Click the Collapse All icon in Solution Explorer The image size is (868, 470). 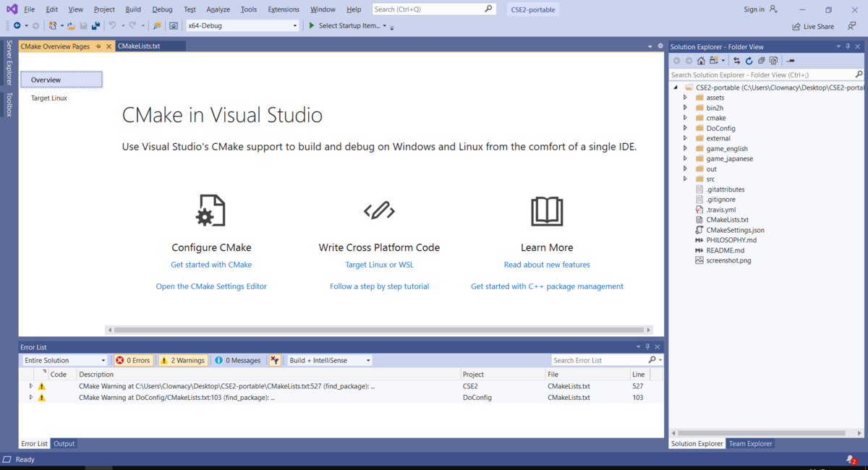(762, 61)
